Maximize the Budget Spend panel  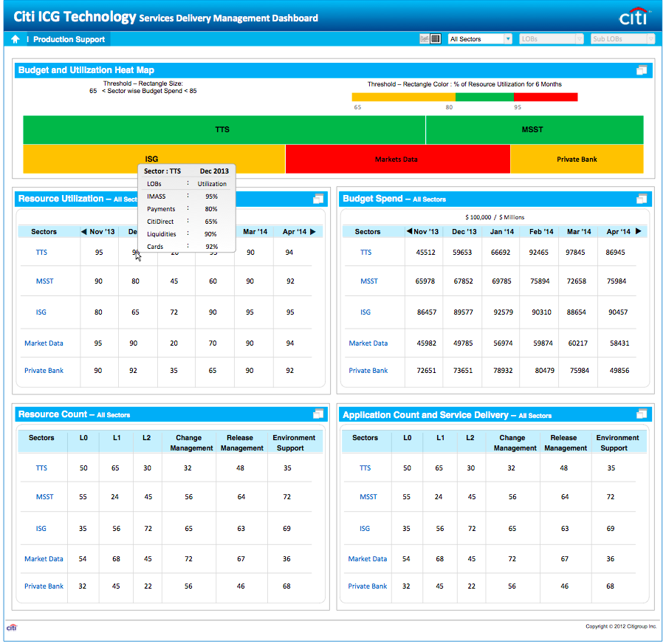[642, 199]
